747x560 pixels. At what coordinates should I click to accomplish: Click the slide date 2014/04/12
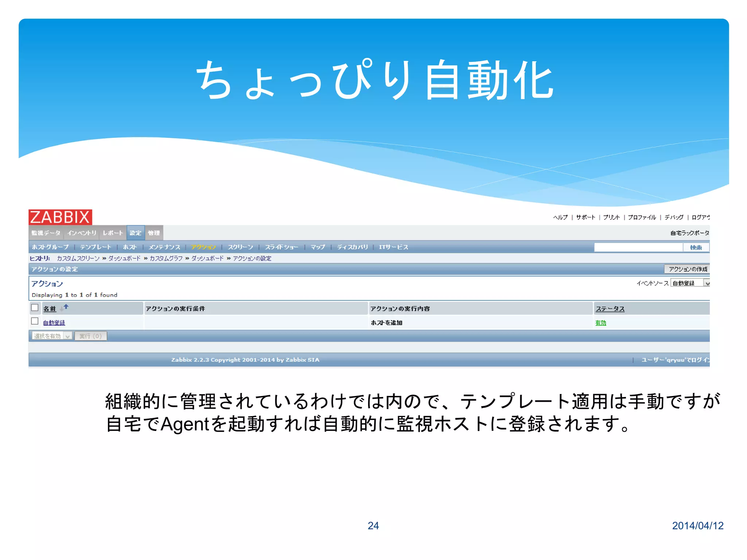698,526
